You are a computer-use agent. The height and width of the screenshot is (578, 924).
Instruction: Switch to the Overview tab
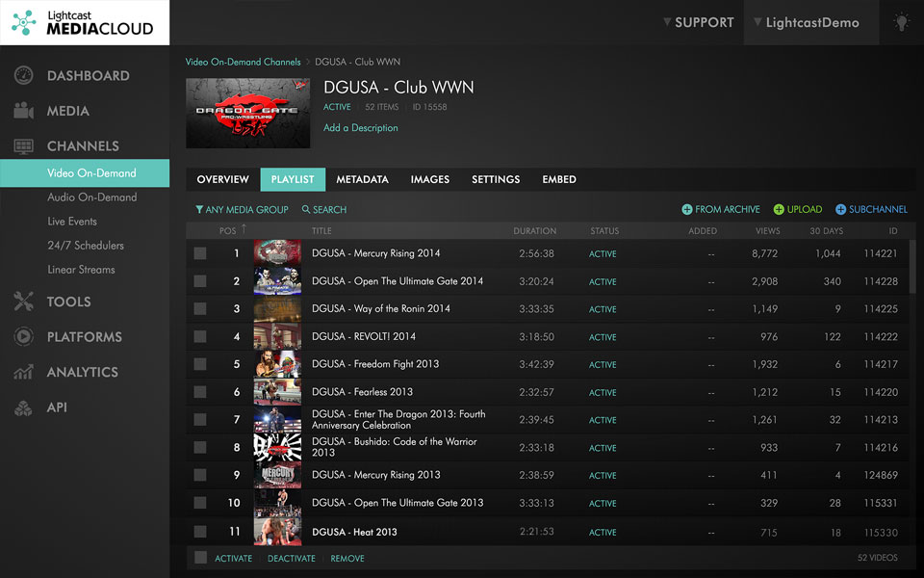[222, 179]
